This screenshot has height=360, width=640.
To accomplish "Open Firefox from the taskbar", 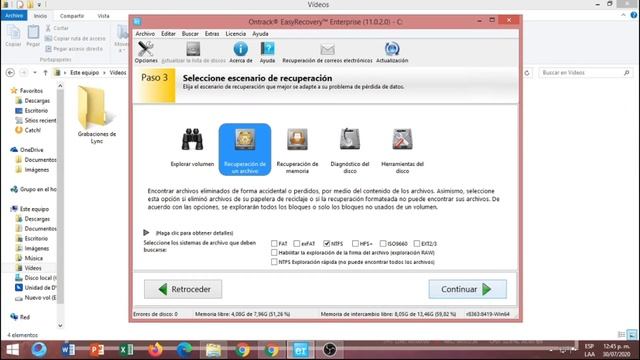I will (155, 349).
